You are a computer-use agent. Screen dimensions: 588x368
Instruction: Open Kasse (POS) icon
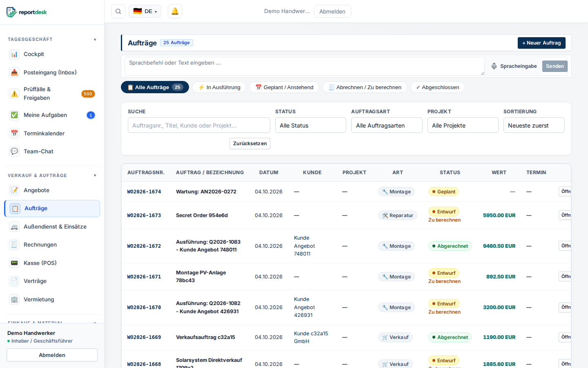coord(14,263)
